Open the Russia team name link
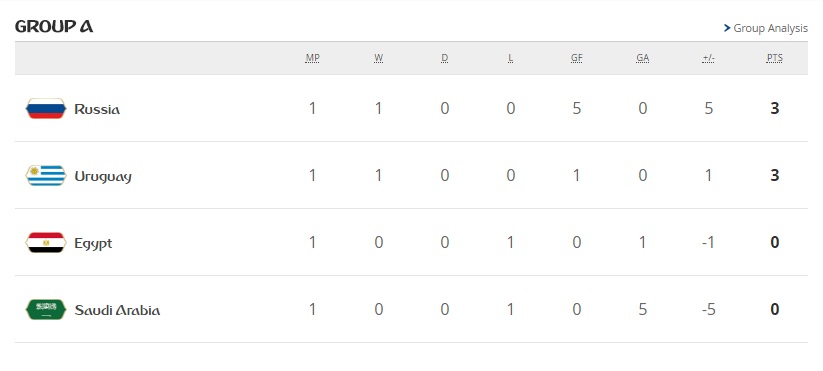The height and width of the screenshot is (371, 823). point(97,109)
